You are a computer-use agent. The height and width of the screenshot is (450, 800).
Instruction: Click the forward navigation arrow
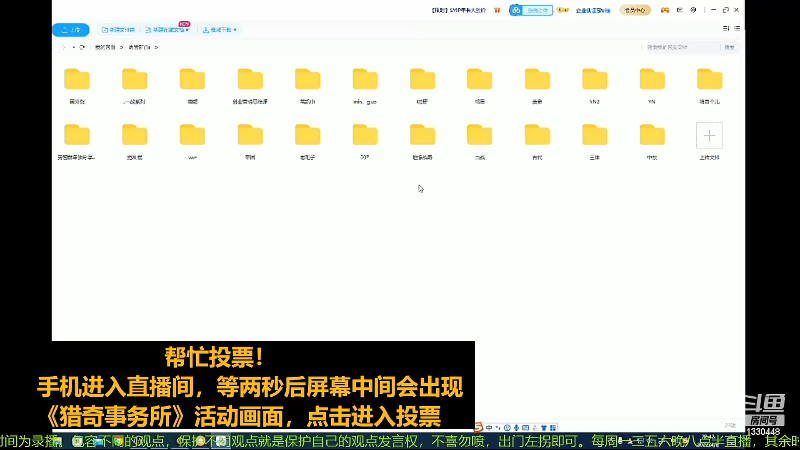64,47
